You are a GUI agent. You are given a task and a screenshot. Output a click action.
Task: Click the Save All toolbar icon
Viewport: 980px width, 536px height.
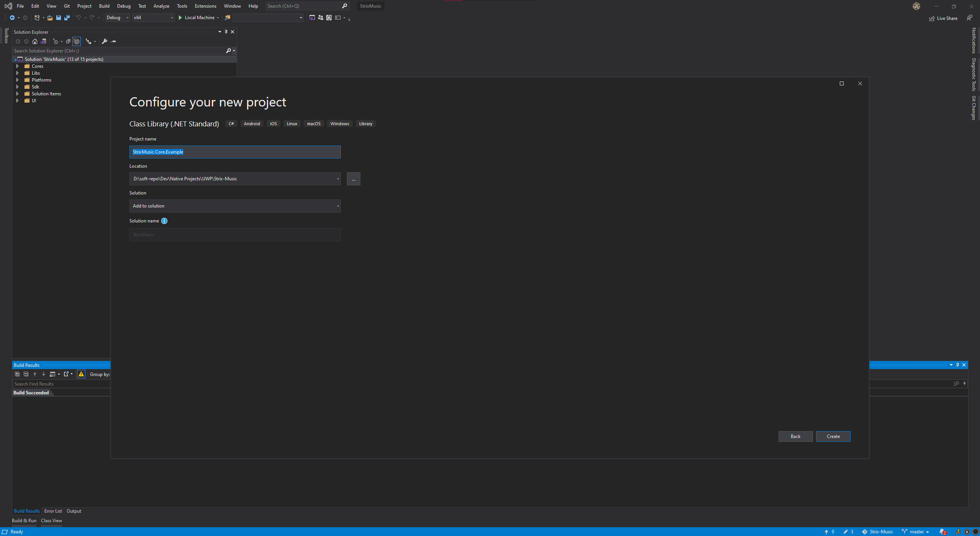[67, 18]
